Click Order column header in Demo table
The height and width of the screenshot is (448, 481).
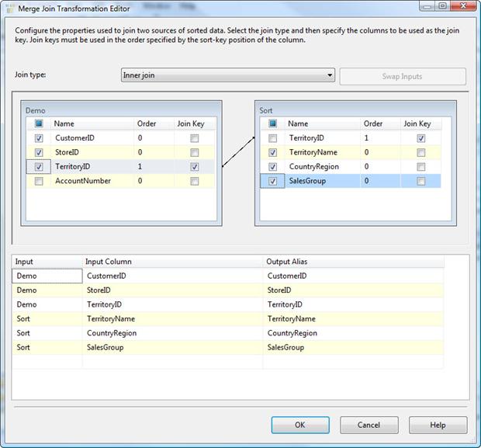(154, 123)
